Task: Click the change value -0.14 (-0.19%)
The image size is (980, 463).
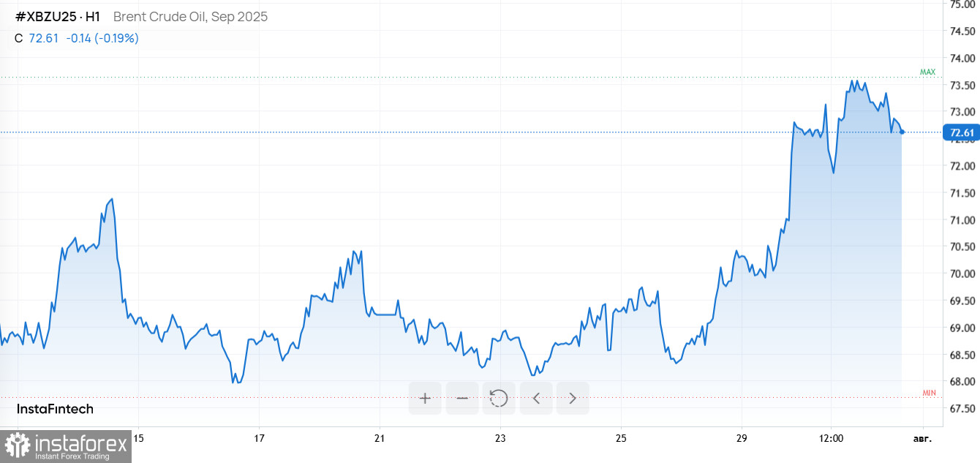Action: coord(102,38)
